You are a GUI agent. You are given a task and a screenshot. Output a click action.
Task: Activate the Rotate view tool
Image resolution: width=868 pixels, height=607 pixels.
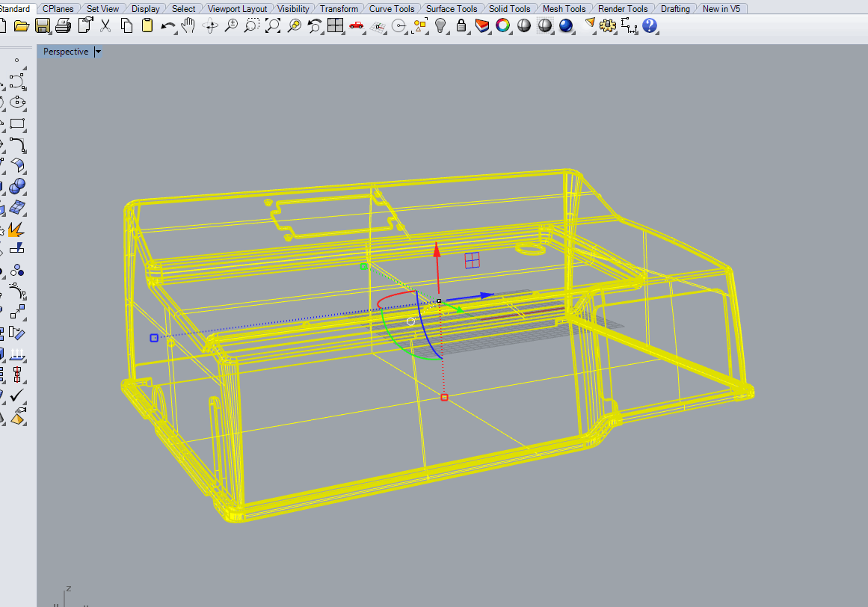209,25
